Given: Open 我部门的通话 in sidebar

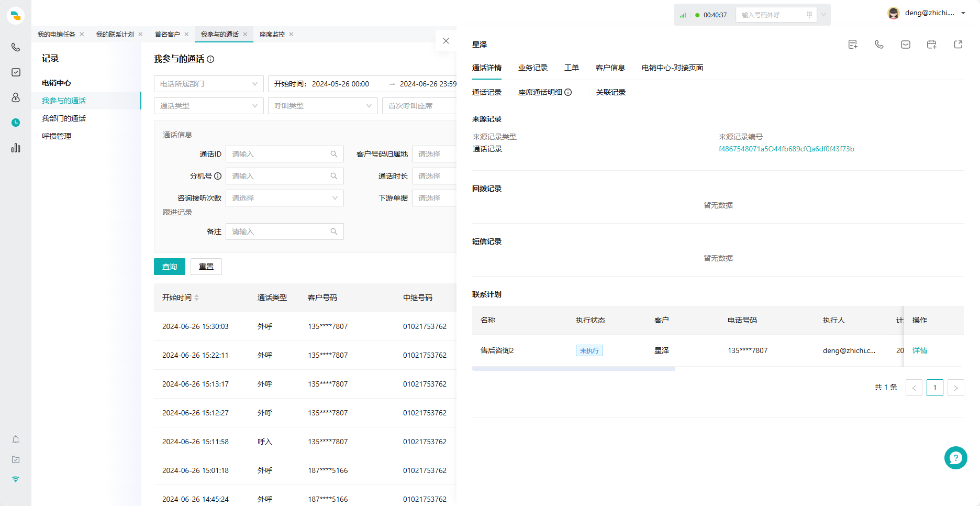Looking at the screenshot, I should coord(64,118).
